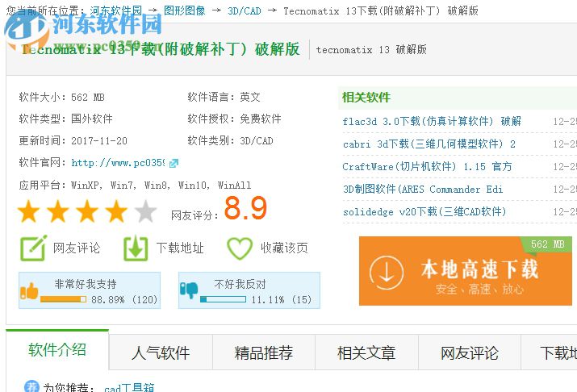Open the 软件介绍 tab
This screenshot has width=577, height=392.
(x=57, y=350)
